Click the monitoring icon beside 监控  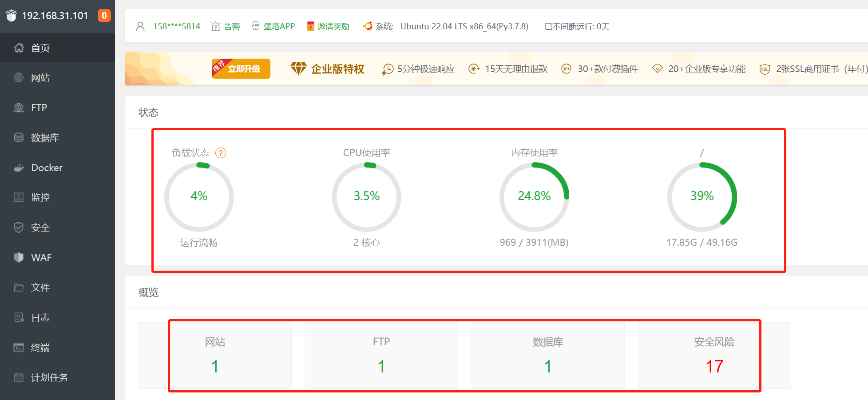pos(19,197)
